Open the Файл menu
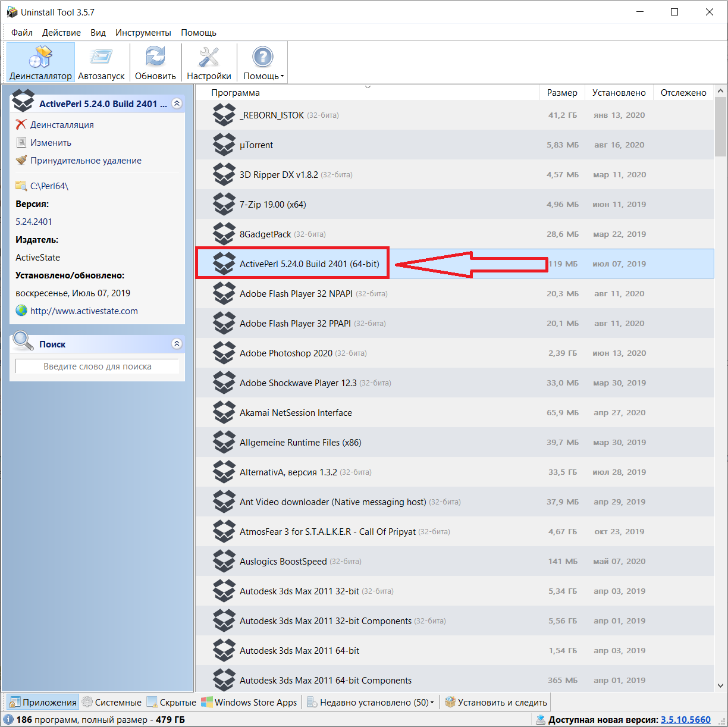 click(22, 33)
